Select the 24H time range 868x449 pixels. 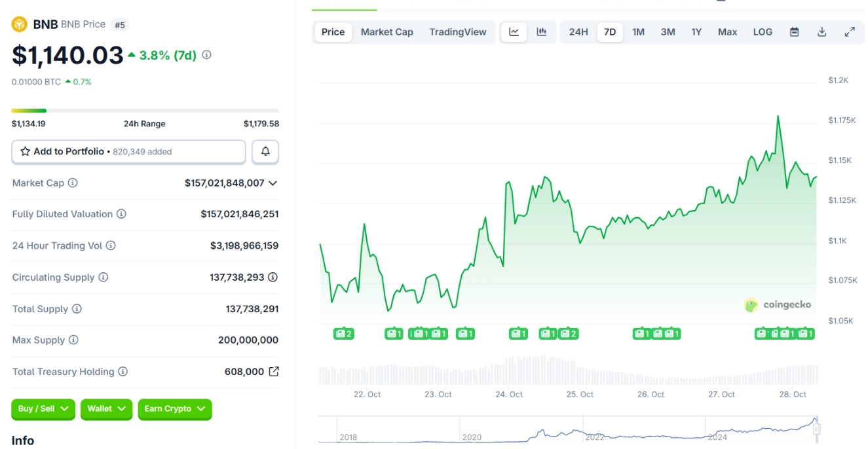(578, 32)
